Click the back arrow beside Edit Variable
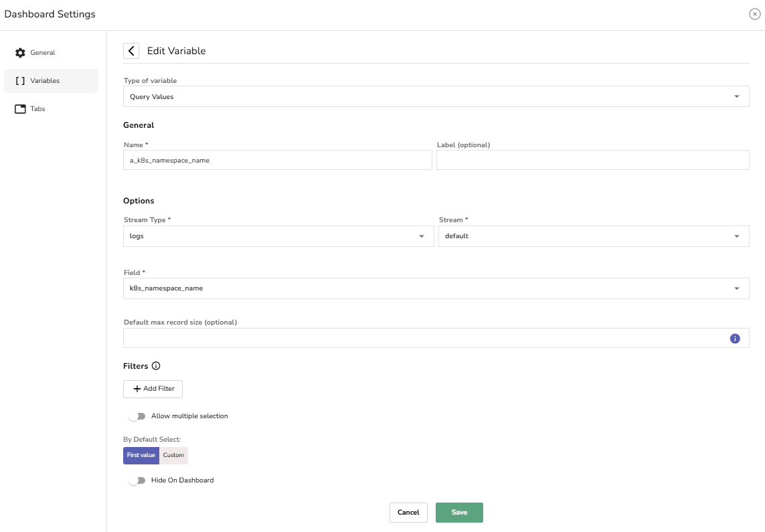The height and width of the screenshot is (532, 765). [x=131, y=51]
